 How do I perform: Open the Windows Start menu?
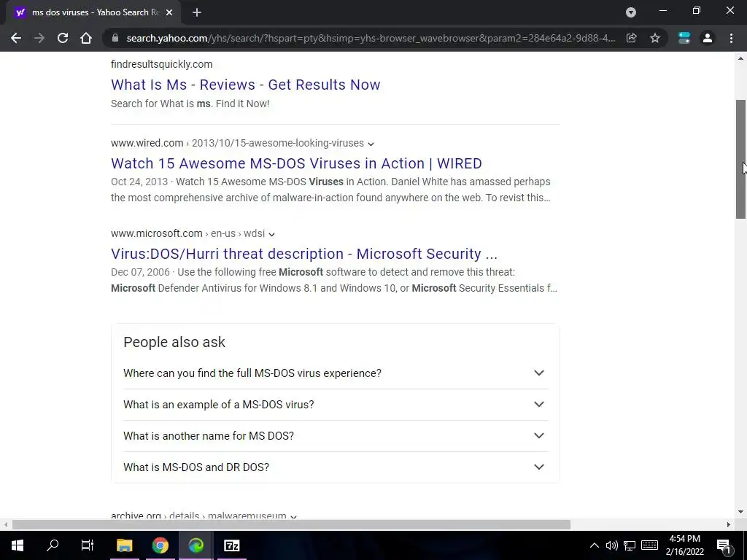pyautogui.click(x=18, y=545)
